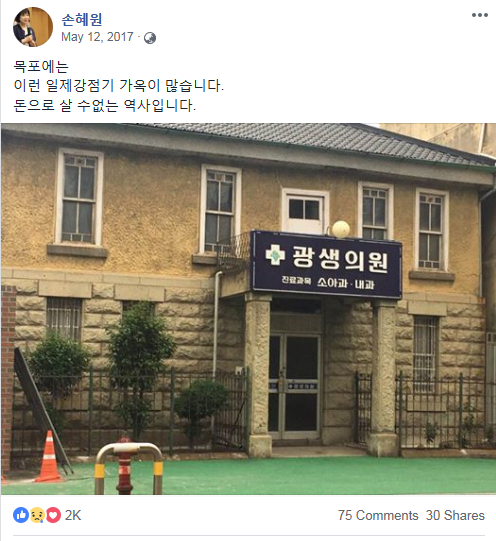Open the posted photo of the old building
Viewport: 496px width, 541px height.
pyautogui.click(x=248, y=309)
